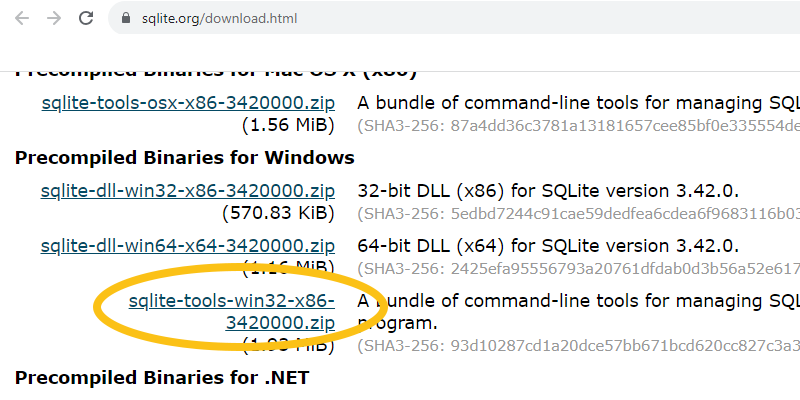
Task: Download sqlite-dll-win32-x86-3420000.zip
Action: click(188, 191)
